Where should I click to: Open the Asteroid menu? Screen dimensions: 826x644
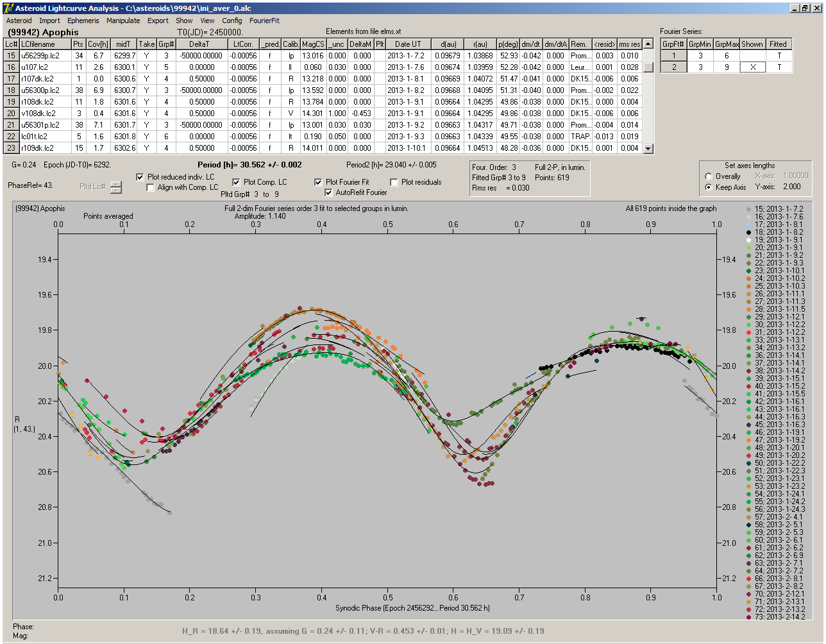click(19, 21)
